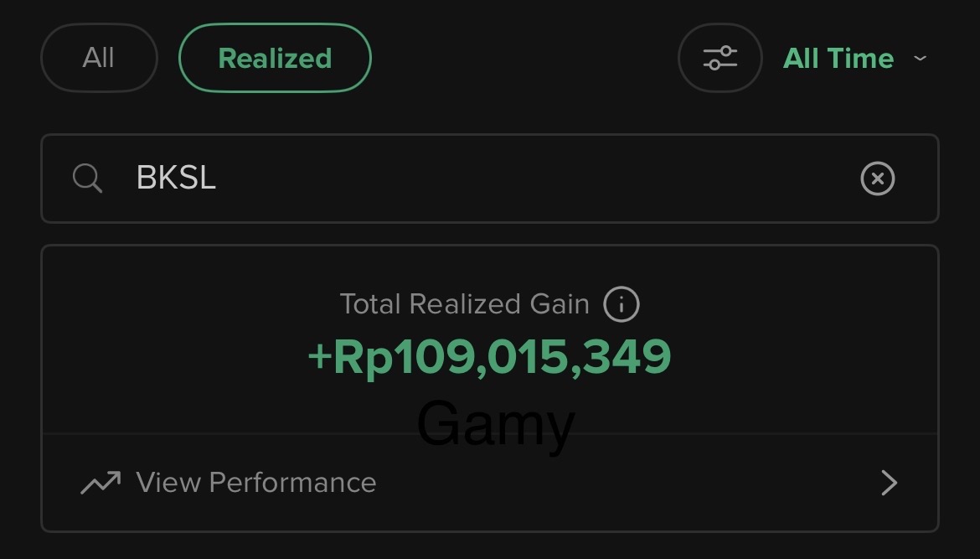Clear the BKSL search with the X icon
The width and height of the screenshot is (980, 559).
(x=877, y=179)
